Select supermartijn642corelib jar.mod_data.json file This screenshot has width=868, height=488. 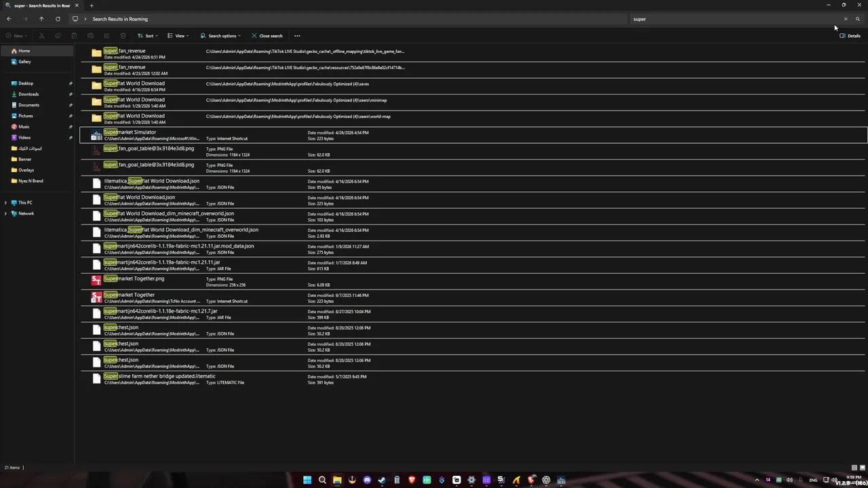473,249
